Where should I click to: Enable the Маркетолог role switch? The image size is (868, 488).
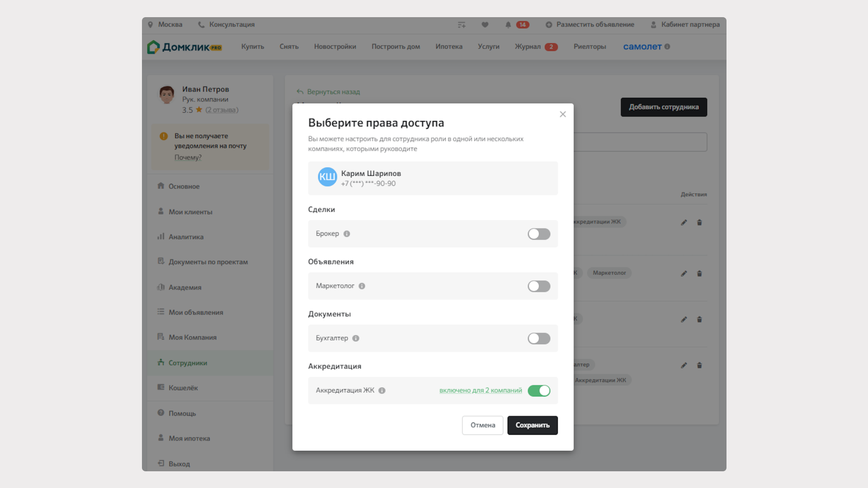coord(539,286)
